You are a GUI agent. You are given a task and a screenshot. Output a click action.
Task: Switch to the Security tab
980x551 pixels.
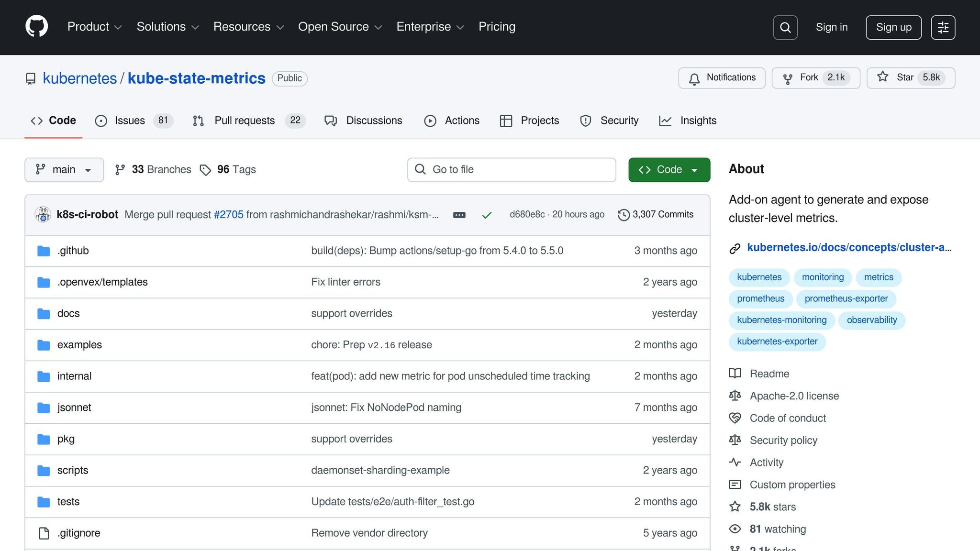(x=609, y=121)
